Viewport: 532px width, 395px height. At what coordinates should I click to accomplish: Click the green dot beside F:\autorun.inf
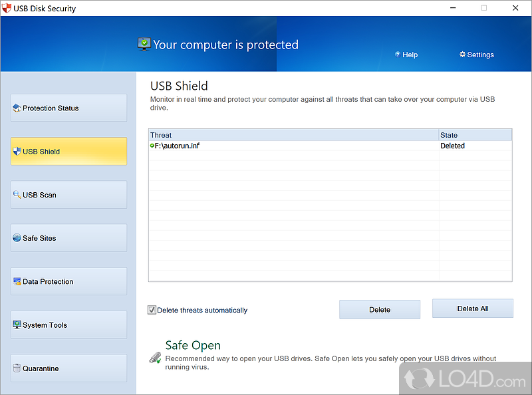152,146
